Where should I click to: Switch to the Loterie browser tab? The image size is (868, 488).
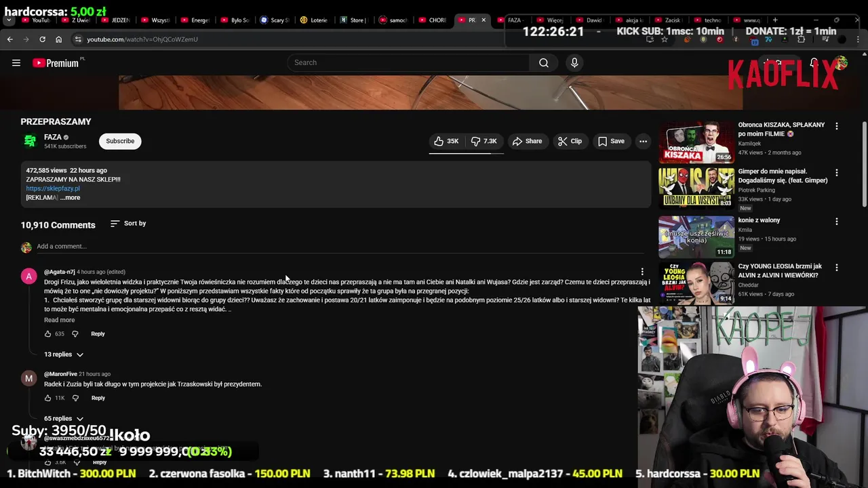pyautogui.click(x=314, y=20)
